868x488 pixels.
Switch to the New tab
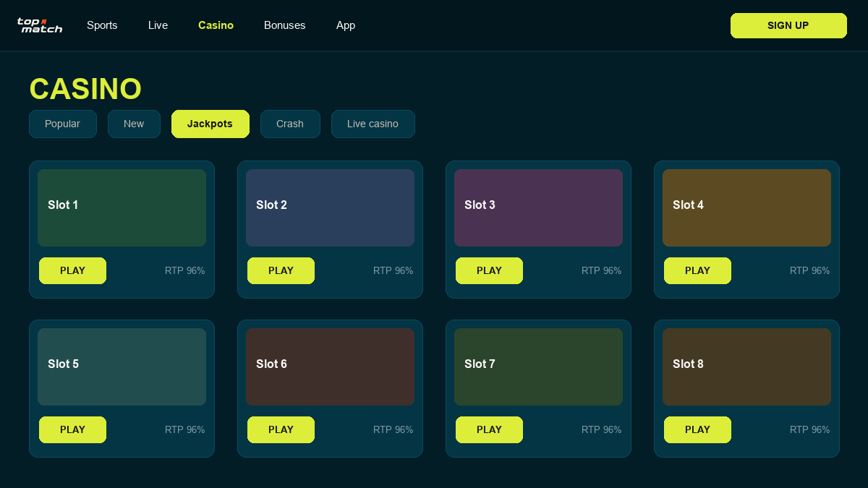point(134,124)
